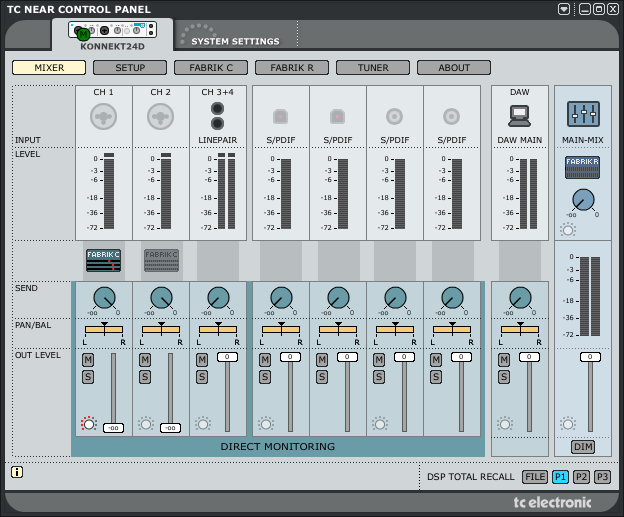Open the KONNEKT24D device tab
This screenshot has height=517, width=624.
click(x=112, y=36)
